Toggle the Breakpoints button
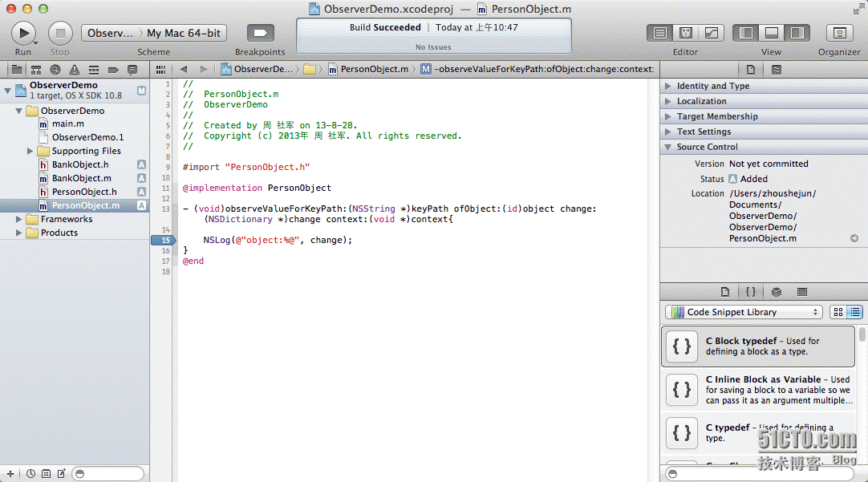 coord(260,33)
